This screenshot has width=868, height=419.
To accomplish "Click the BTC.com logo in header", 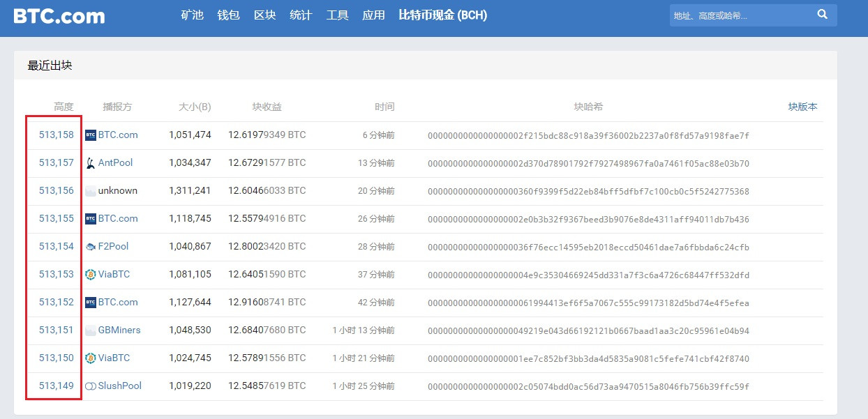I will coord(59,15).
